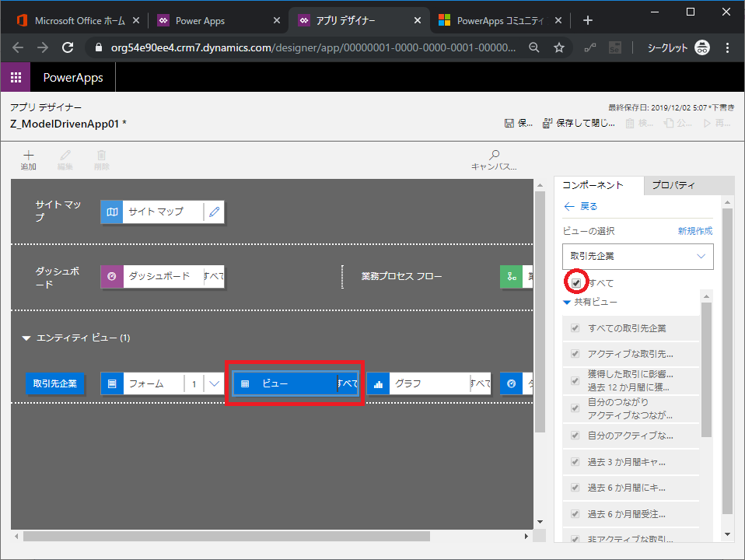Toggle the 過去 6 か月間にキ view checkbox
This screenshot has width=745, height=560.
pyautogui.click(x=575, y=487)
